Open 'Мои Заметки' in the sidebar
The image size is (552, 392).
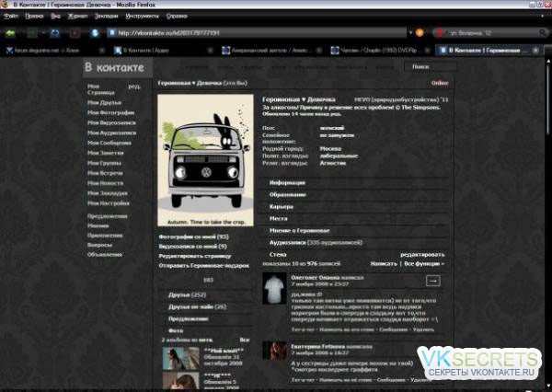pyautogui.click(x=106, y=153)
